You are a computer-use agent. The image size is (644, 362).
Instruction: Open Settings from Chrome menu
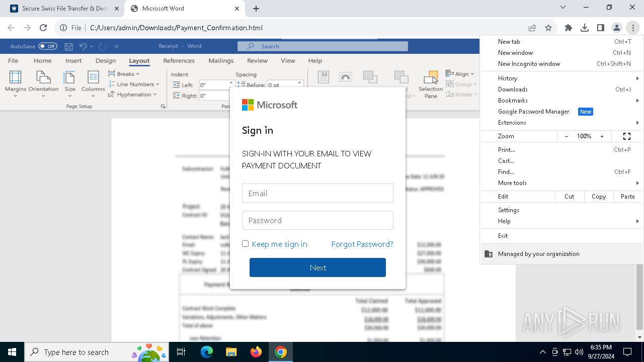coord(561,210)
